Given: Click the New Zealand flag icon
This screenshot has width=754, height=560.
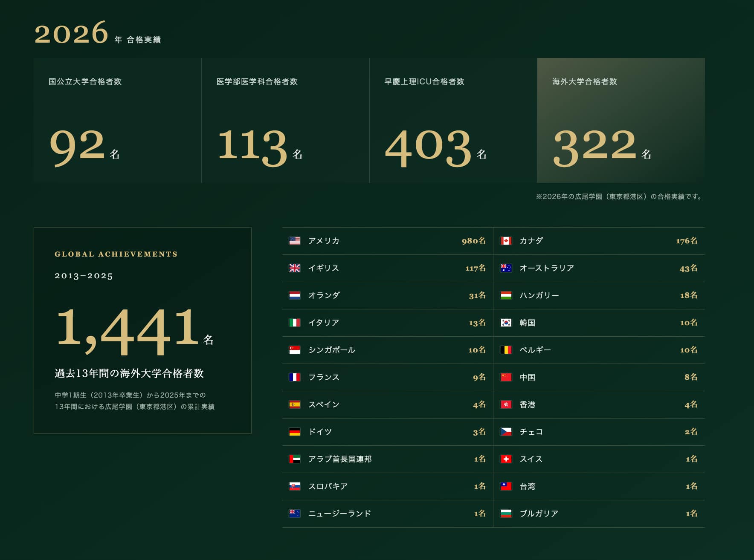Looking at the screenshot, I should click(x=295, y=514).
